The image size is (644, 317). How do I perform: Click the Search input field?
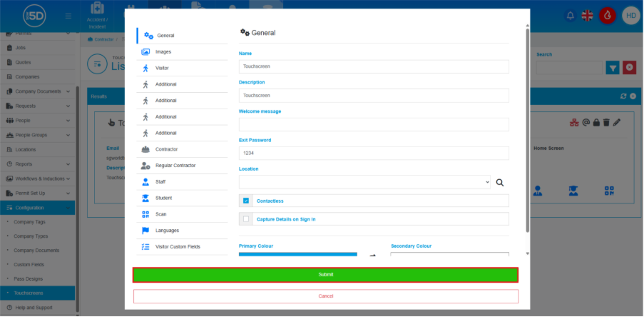[x=569, y=68]
